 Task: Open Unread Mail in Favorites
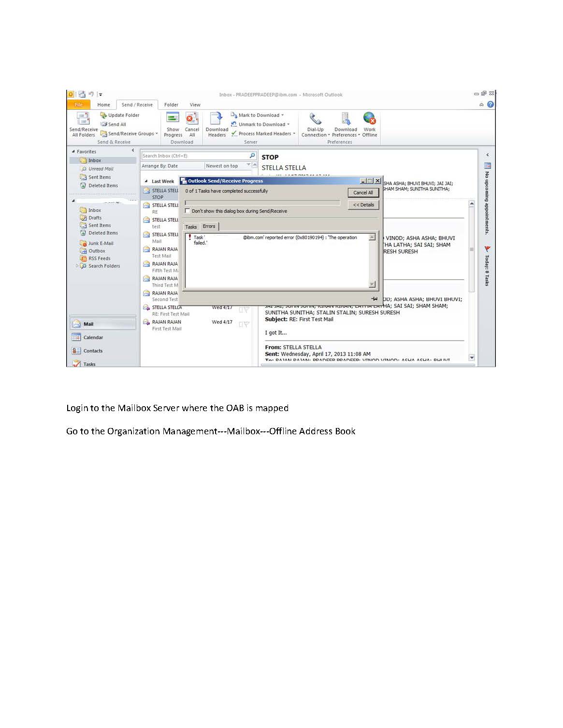97,169
